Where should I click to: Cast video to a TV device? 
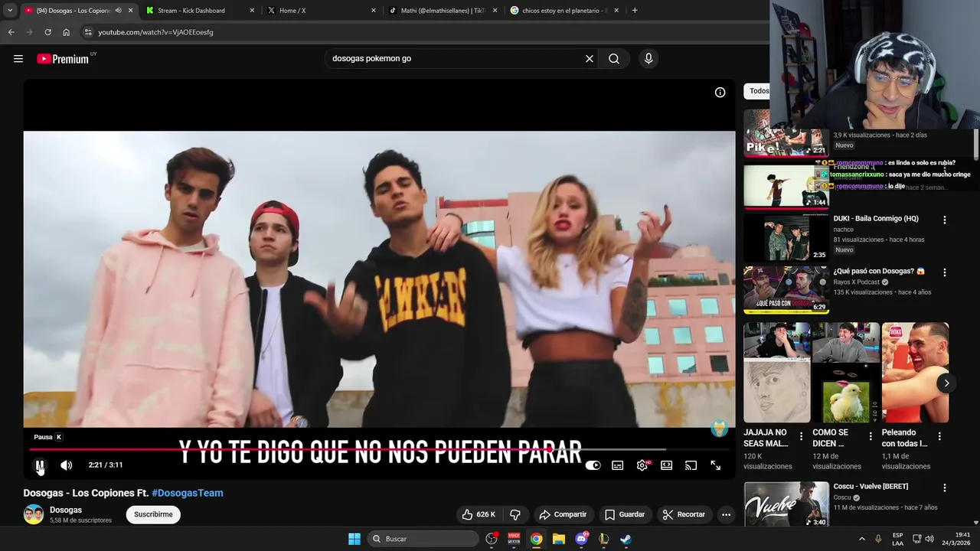tap(691, 465)
